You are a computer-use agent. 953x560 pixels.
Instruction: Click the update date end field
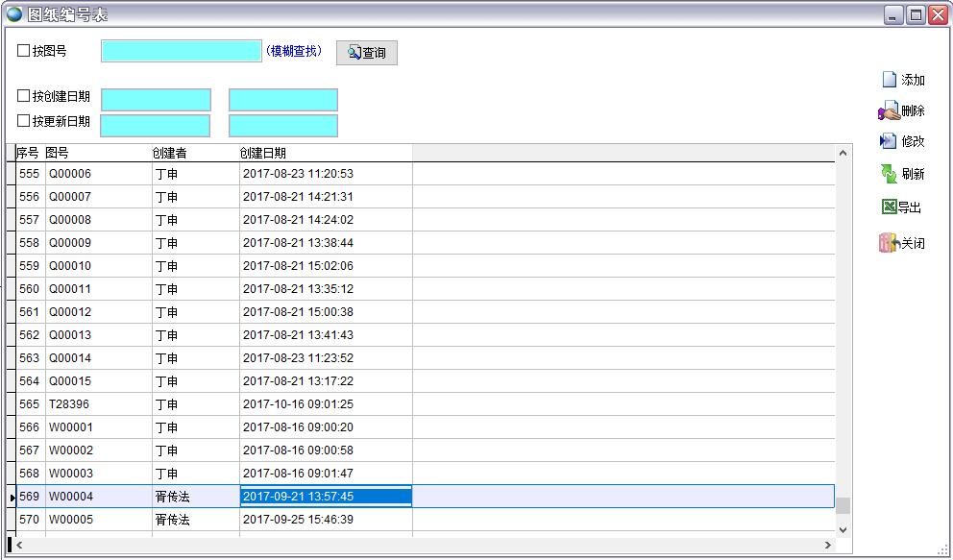click(x=283, y=126)
